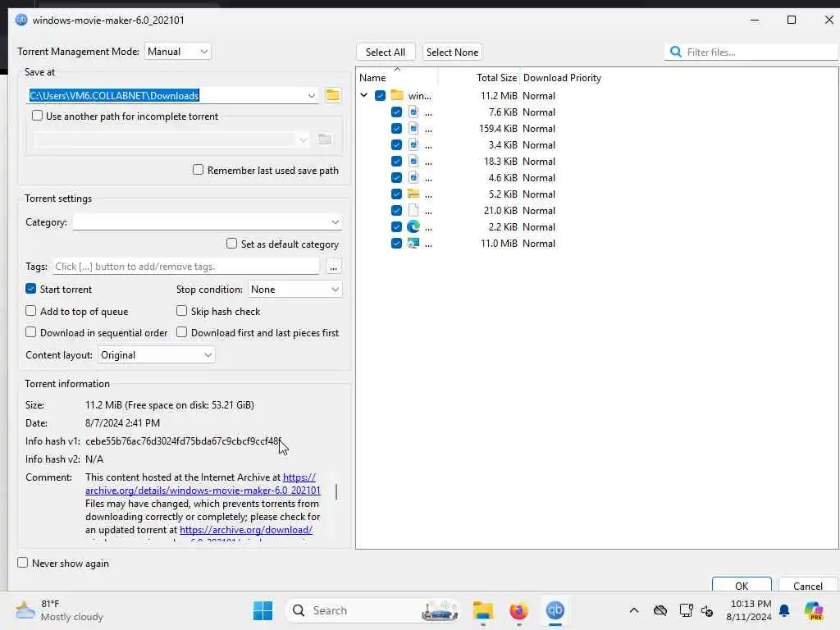This screenshot has width=840, height=630.
Task: Click the weather widget showing 81°F
Action: (59, 610)
